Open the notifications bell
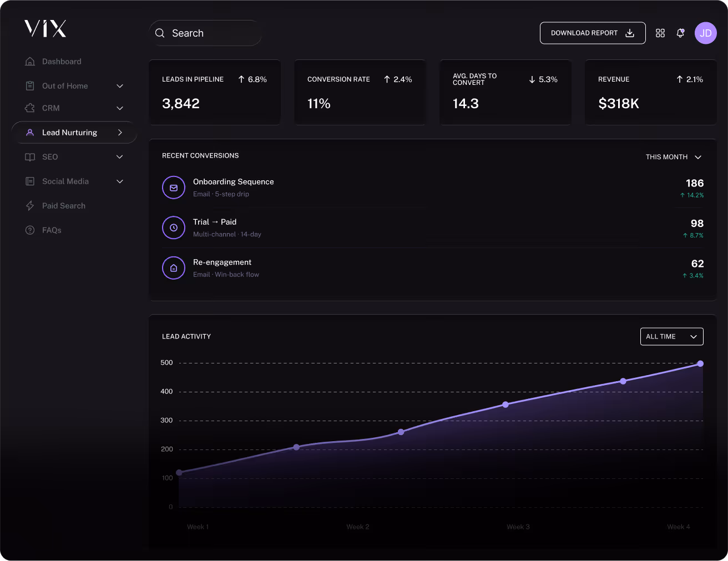Image resolution: width=728 pixels, height=561 pixels. coord(680,33)
